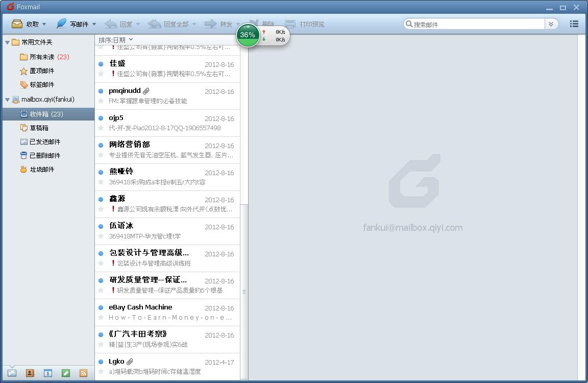This screenshot has height=383, width=588.
Task: Click the mail list vertical scrollbar thumb
Action: (244, 292)
